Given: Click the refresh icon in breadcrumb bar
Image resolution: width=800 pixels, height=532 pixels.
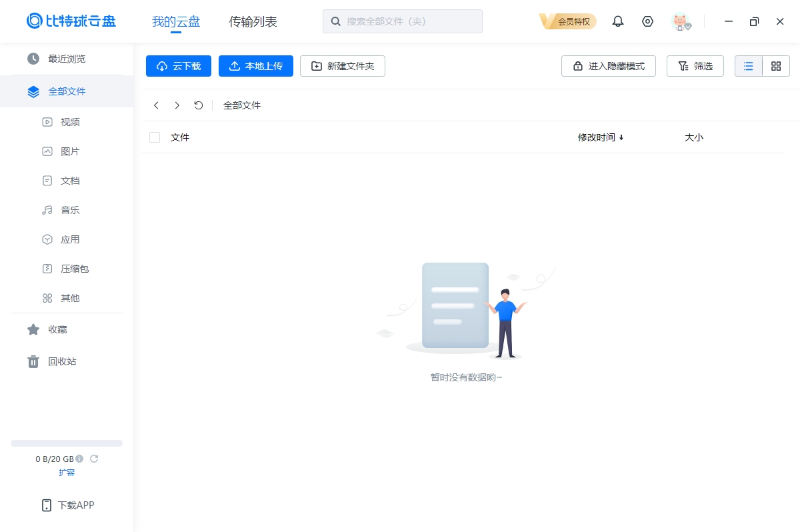Looking at the screenshot, I should click(198, 105).
